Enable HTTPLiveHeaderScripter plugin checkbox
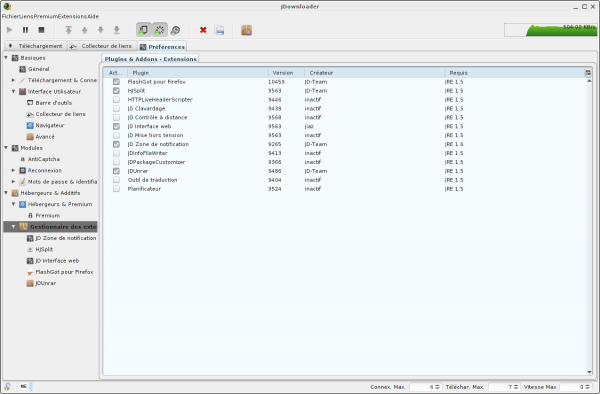The width and height of the screenshot is (600, 394). pyautogui.click(x=116, y=99)
